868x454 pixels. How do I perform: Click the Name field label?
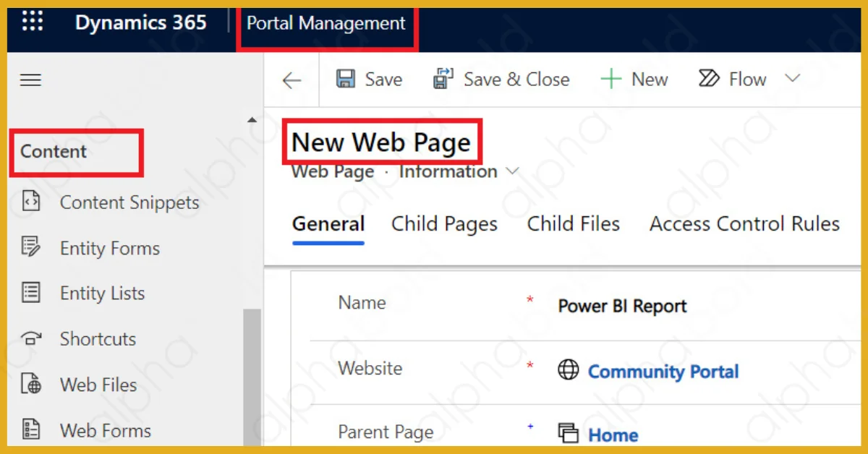362,303
